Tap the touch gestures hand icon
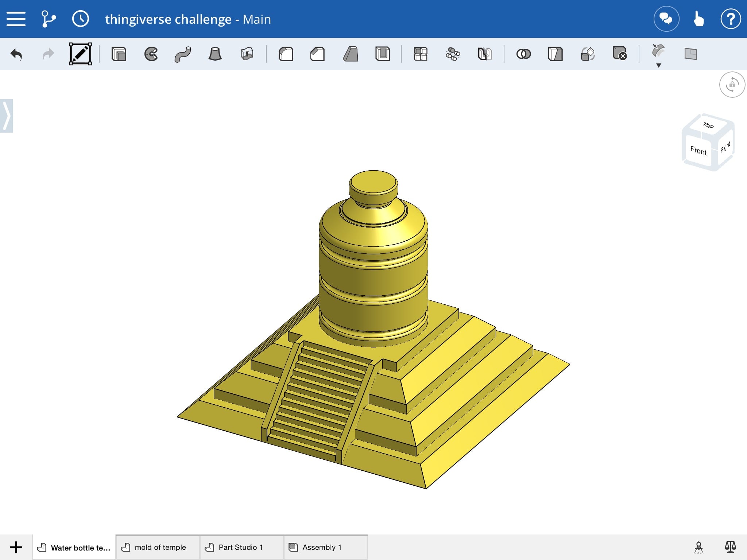 (x=698, y=19)
